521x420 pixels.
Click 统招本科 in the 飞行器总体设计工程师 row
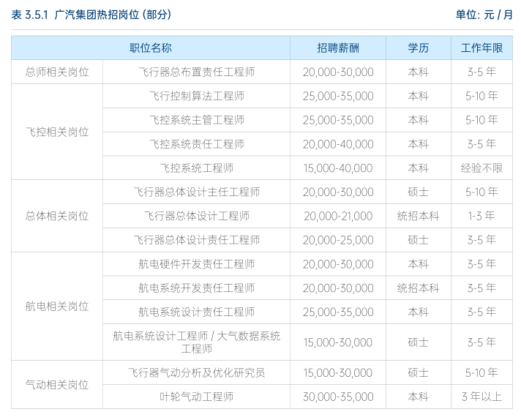[419, 216]
